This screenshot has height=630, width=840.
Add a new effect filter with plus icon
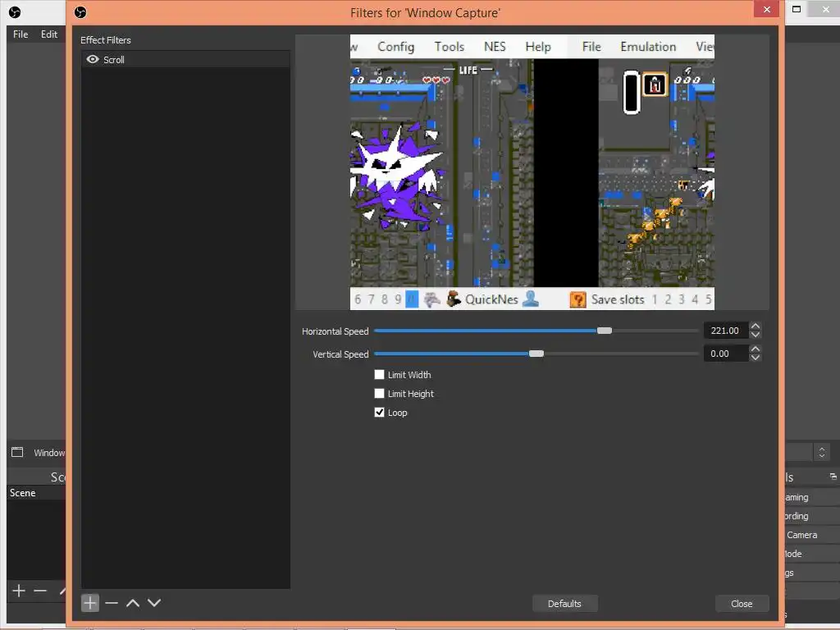[x=90, y=603]
